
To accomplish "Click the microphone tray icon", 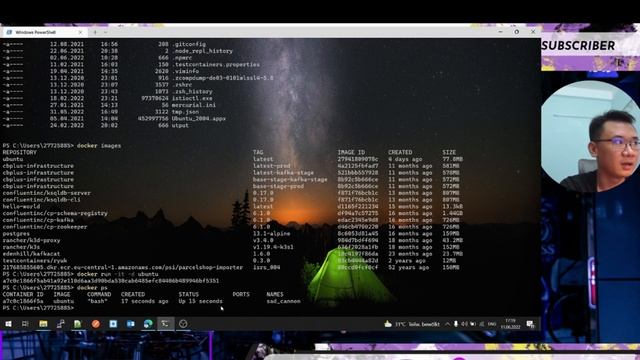I will (456, 324).
